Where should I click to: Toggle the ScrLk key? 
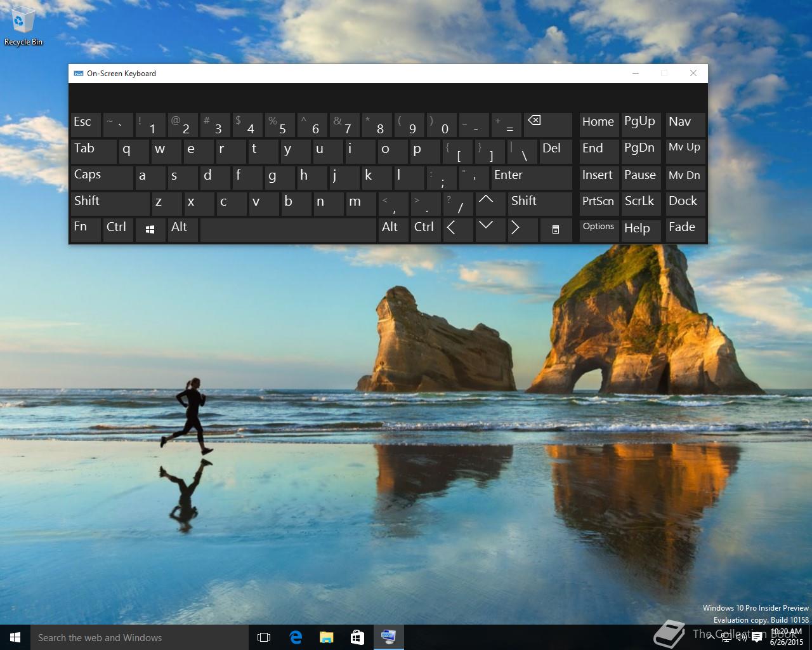coord(641,204)
